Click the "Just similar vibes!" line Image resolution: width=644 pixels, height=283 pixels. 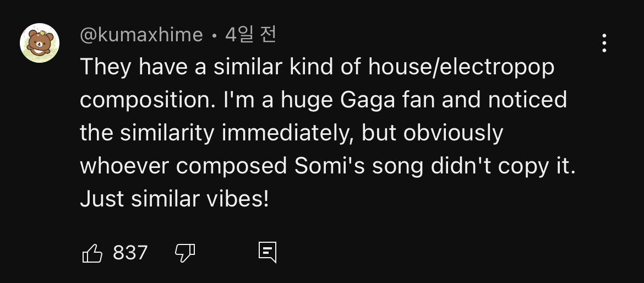tap(174, 199)
